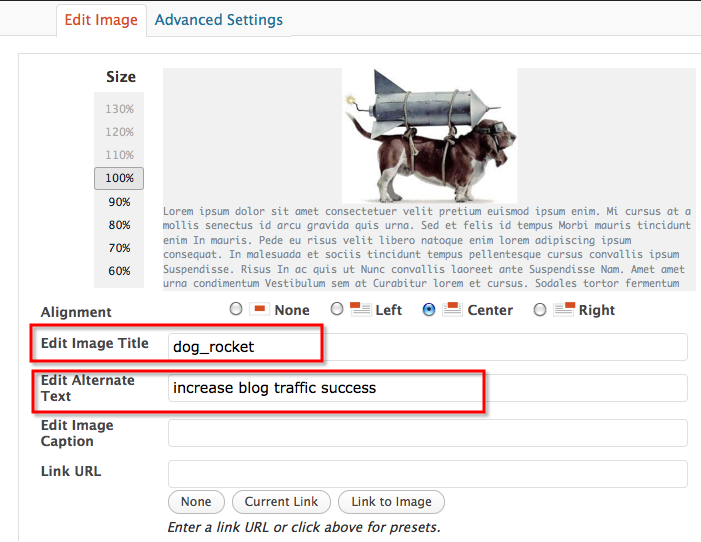Focus the Edit Image Title field
This screenshot has width=701, height=542.
[428, 347]
